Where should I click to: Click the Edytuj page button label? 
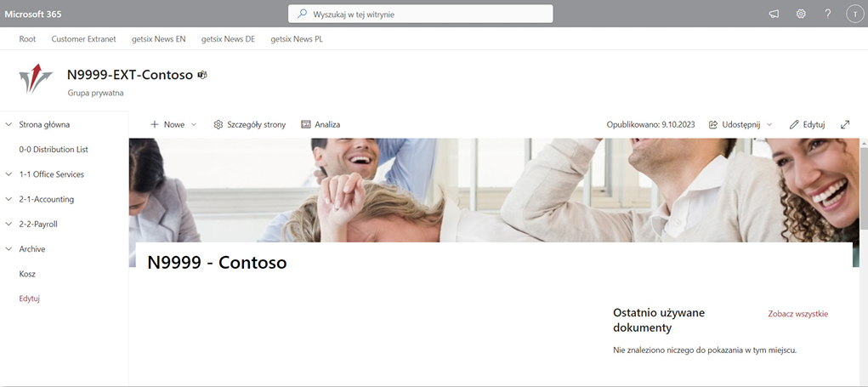(814, 124)
